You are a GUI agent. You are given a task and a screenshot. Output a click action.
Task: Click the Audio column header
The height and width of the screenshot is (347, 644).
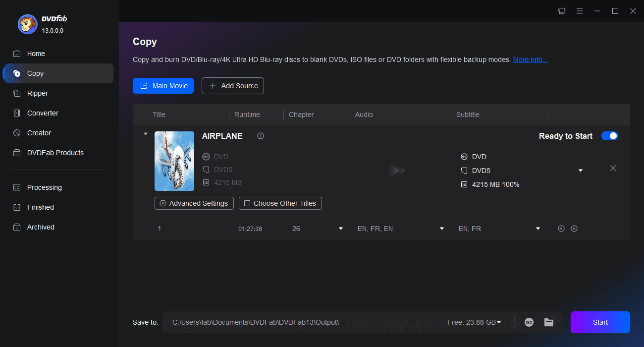point(364,115)
